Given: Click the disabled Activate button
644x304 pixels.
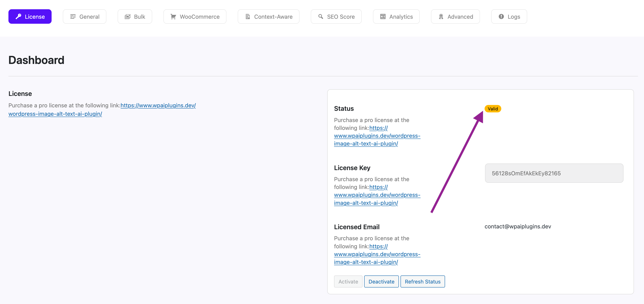Looking at the screenshot, I should tap(348, 281).
